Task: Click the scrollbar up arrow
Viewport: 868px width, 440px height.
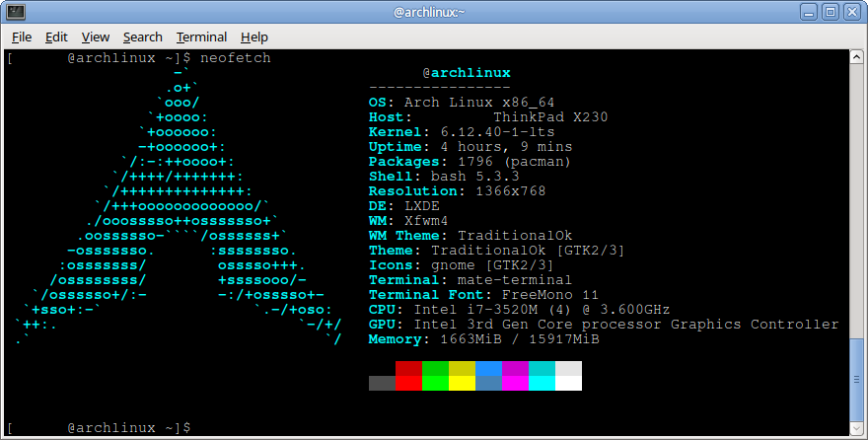Action: tap(856, 56)
